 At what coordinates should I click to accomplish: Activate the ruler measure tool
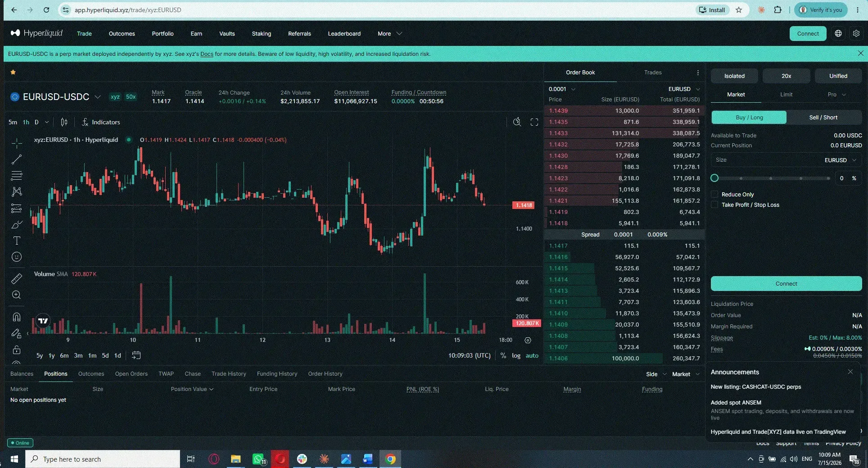tap(17, 279)
